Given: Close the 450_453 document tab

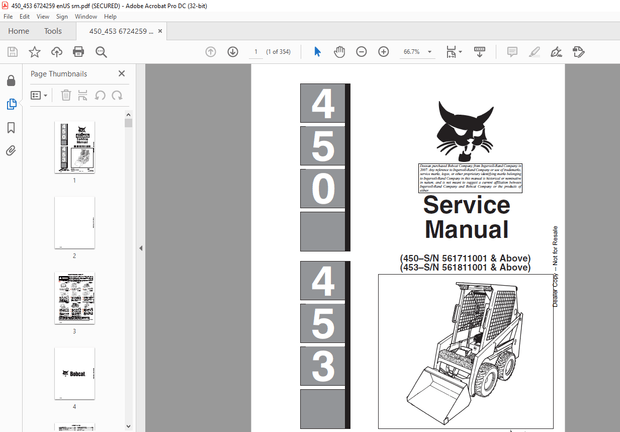Looking at the screenshot, I should (x=160, y=31).
